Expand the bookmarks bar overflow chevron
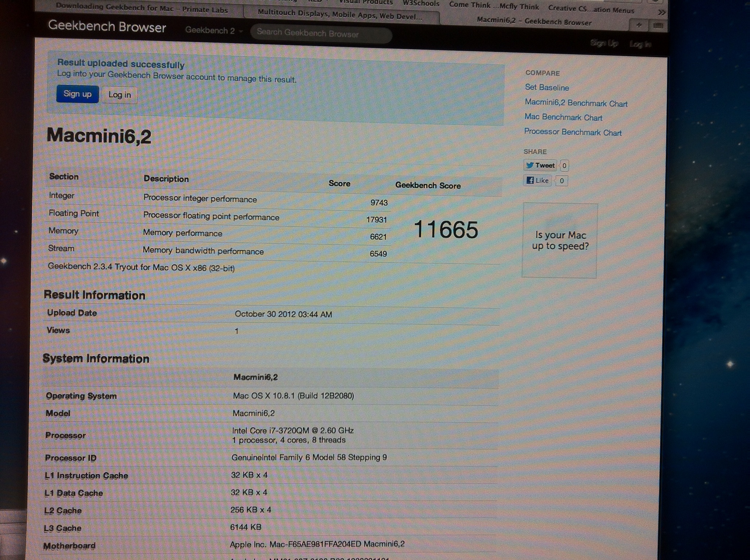The height and width of the screenshot is (560, 750). pyautogui.click(x=661, y=12)
